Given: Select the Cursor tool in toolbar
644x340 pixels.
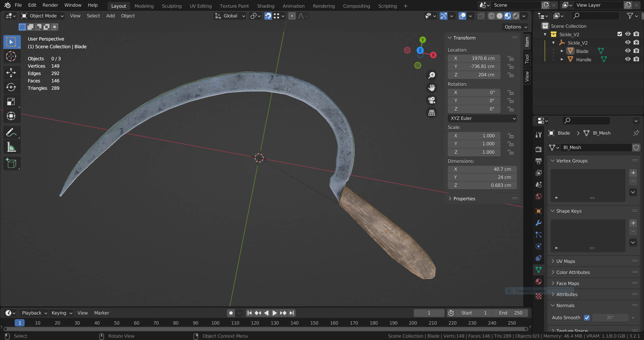Looking at the screenshot, I should pos(11,56).
